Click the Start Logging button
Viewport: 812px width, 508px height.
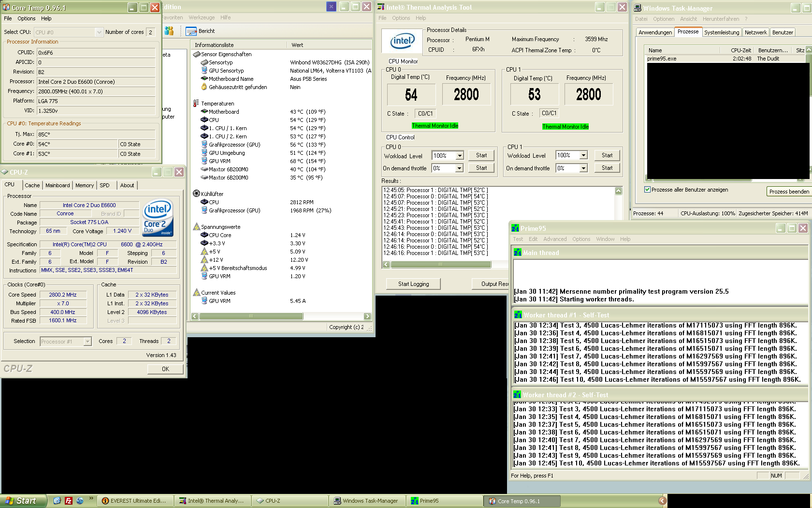(414, 284)
